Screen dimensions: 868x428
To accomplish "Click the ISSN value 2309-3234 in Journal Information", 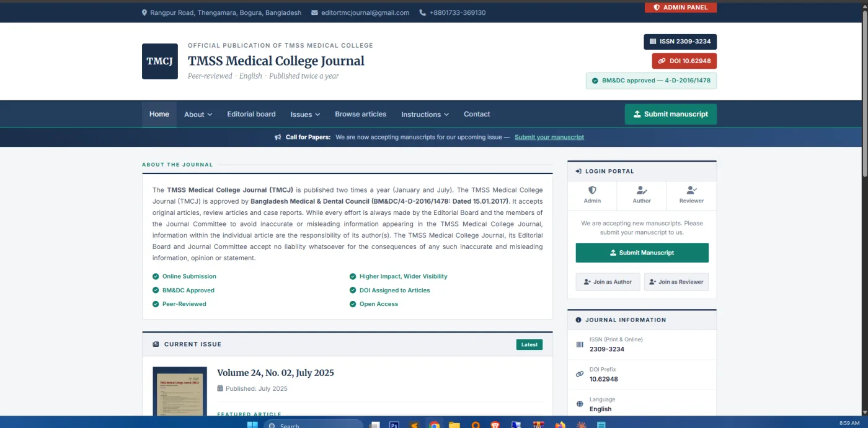I will tap(607, 349).
